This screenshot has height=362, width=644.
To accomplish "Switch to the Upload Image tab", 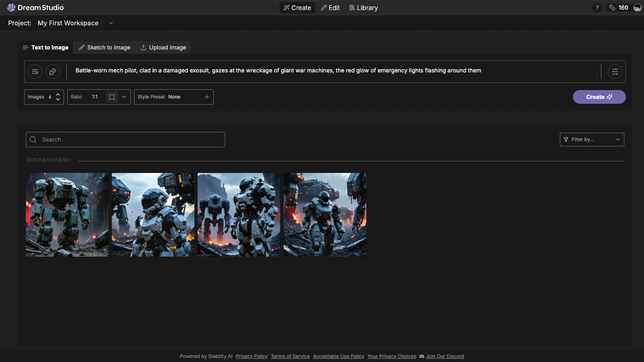I will pos(163,47).
